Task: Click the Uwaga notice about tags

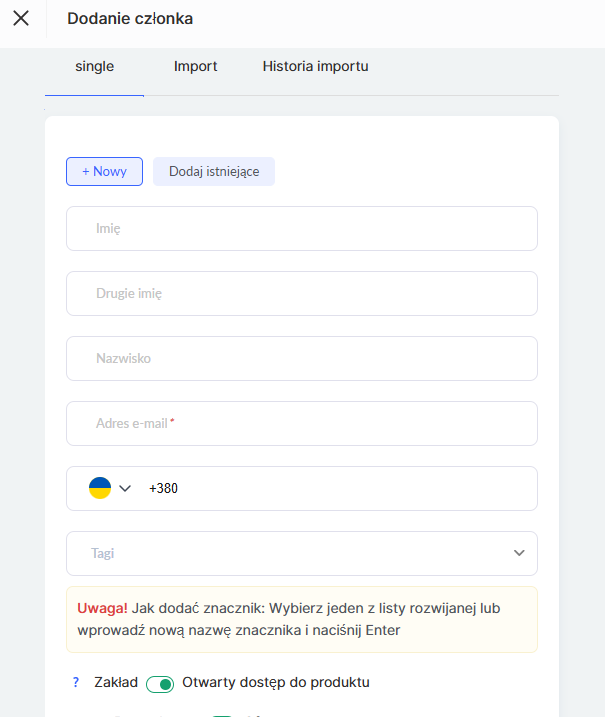Action: tap(301, 619)
